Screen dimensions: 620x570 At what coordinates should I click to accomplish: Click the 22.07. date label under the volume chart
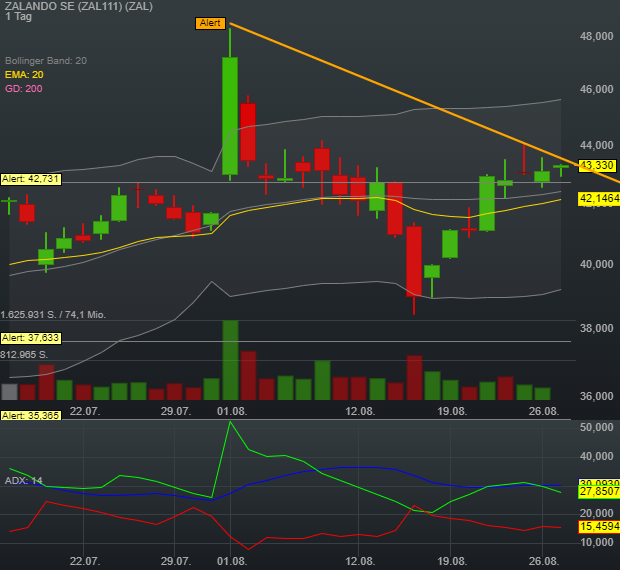[x=85, y=411]
